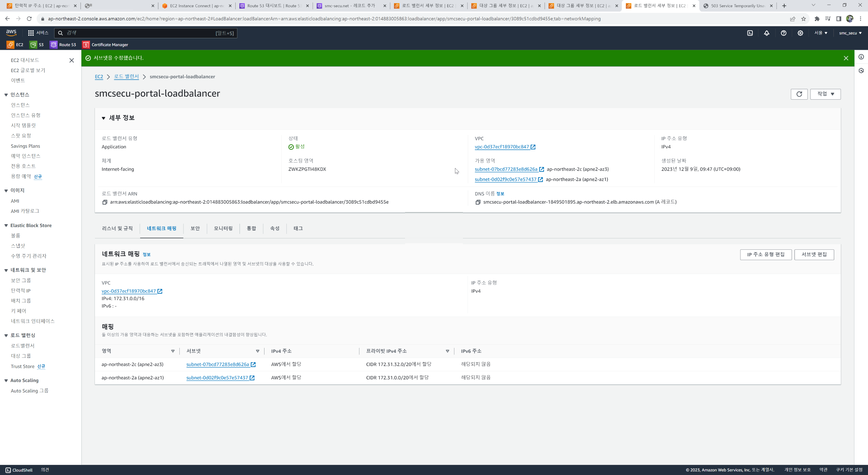
Task: Open the Actions (작업) dropdown
Action: pos(825,94)
